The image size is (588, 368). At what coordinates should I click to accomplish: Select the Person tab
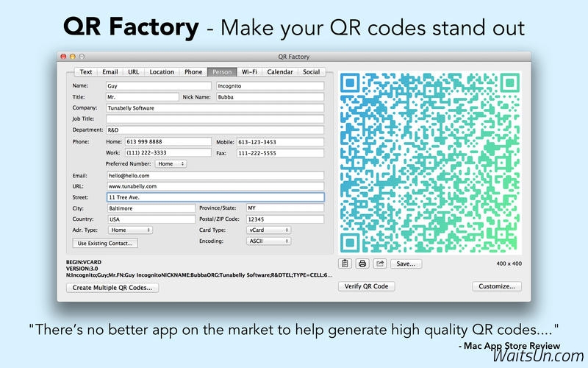click(222, 71)
